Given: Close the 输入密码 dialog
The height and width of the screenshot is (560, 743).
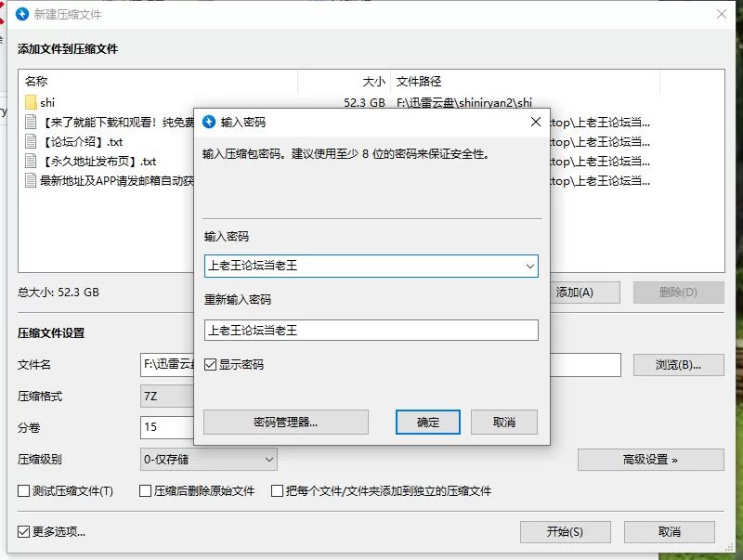Looking at the screenshot, I should tap(536, 122).
